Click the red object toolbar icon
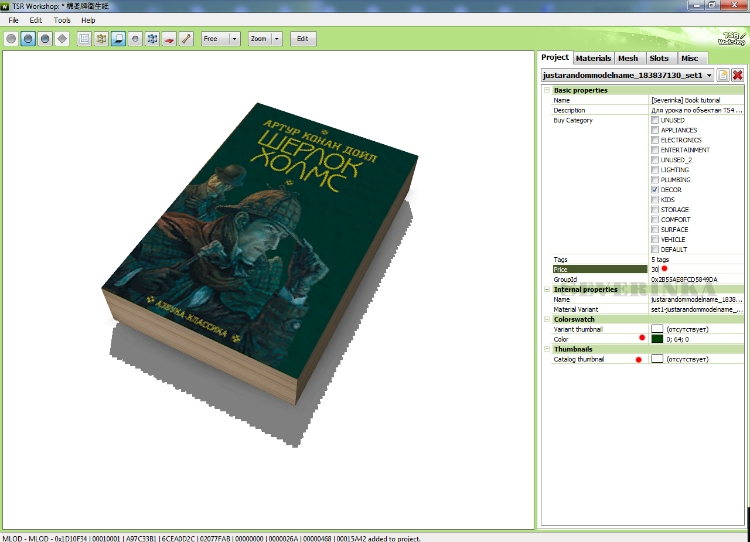 click(x=169, y=39)
